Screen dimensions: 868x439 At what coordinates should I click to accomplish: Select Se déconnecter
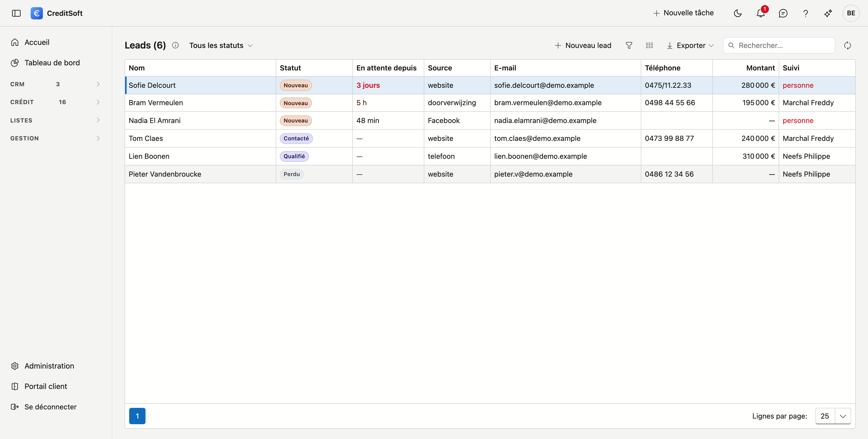point(51,407)
